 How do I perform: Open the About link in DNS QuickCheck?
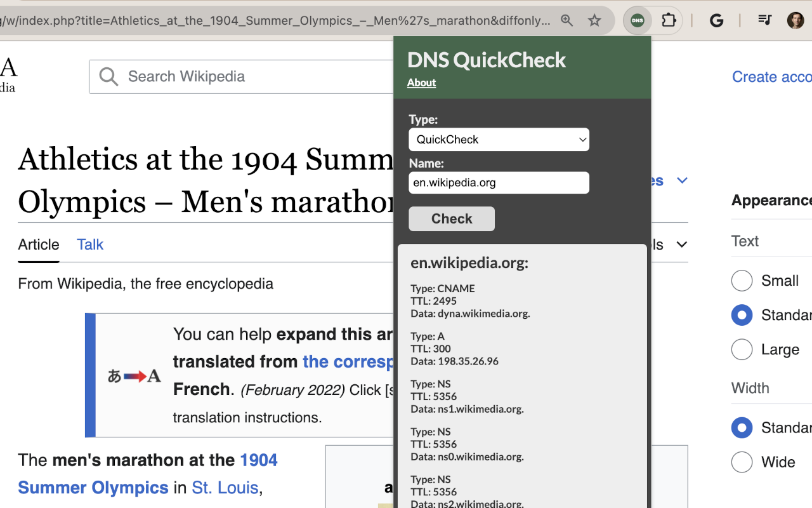click(421, 83)
